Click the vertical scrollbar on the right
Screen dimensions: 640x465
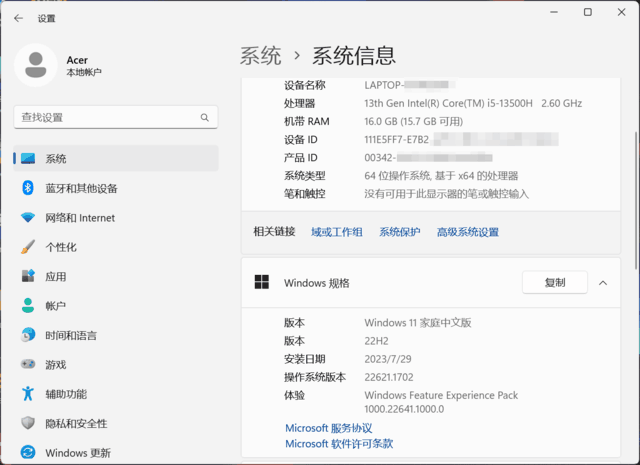[x=636, y=200]
